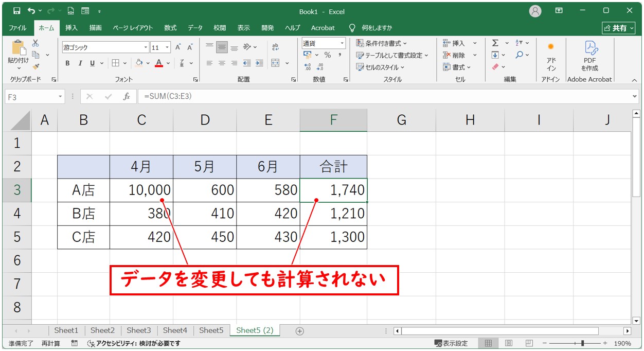Select the Format Painter brush icon

tap(35, 66)
